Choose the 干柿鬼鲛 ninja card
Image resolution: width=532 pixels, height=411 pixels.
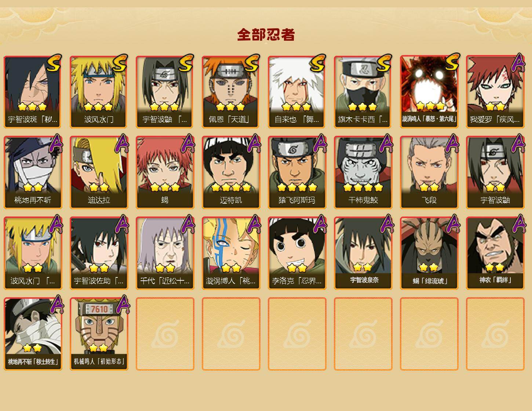click(x=363, y=172)
